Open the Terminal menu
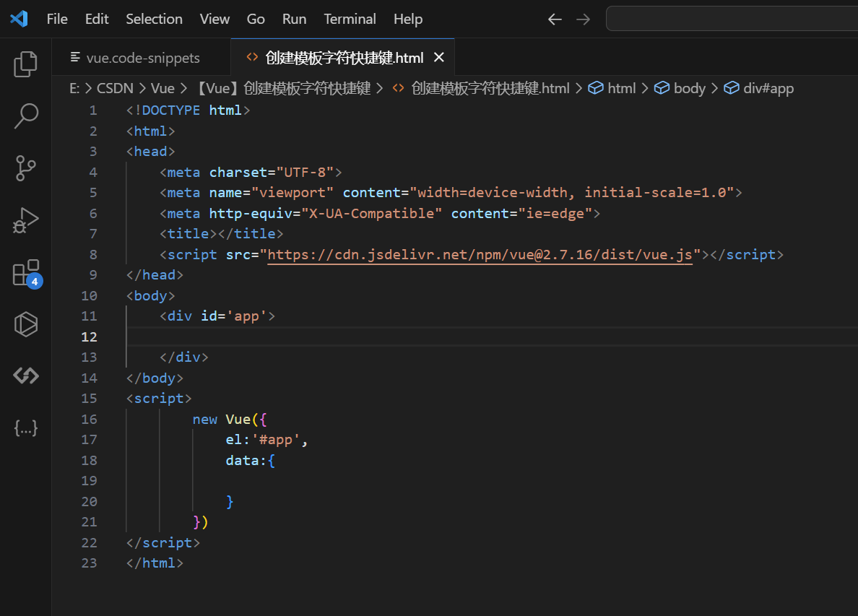This screenshot has width=858, height=616. pos(350,19)
